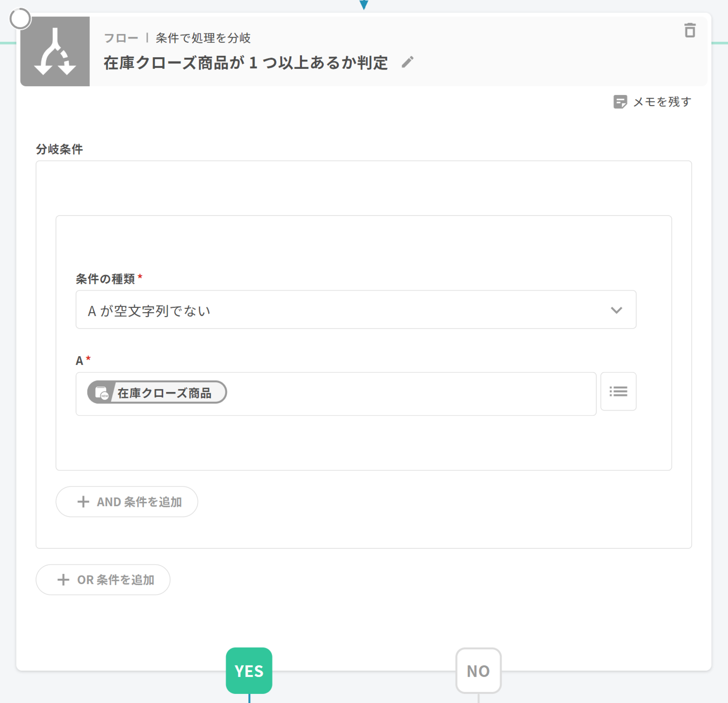Image resolution: width=728 pixels, height=703 pixels.
Task: Click the circle handle at card corner
Action: (x=20, y=18)
